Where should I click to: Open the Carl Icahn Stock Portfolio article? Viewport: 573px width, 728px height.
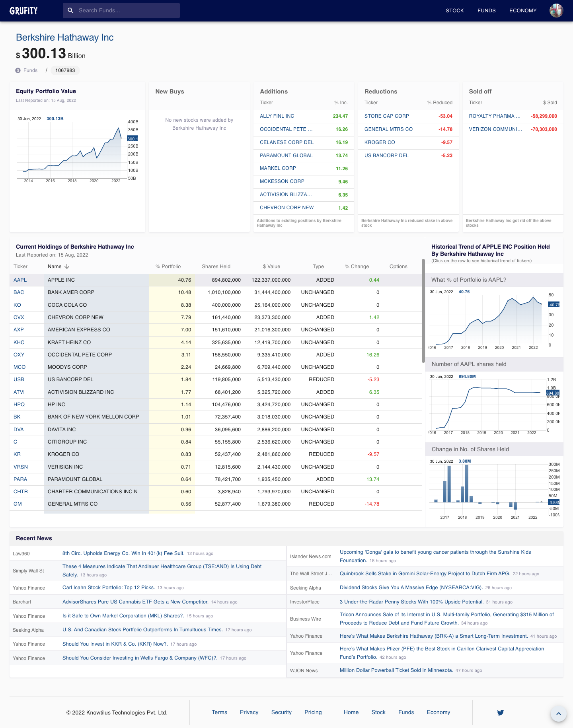click(x=109, y=588)
